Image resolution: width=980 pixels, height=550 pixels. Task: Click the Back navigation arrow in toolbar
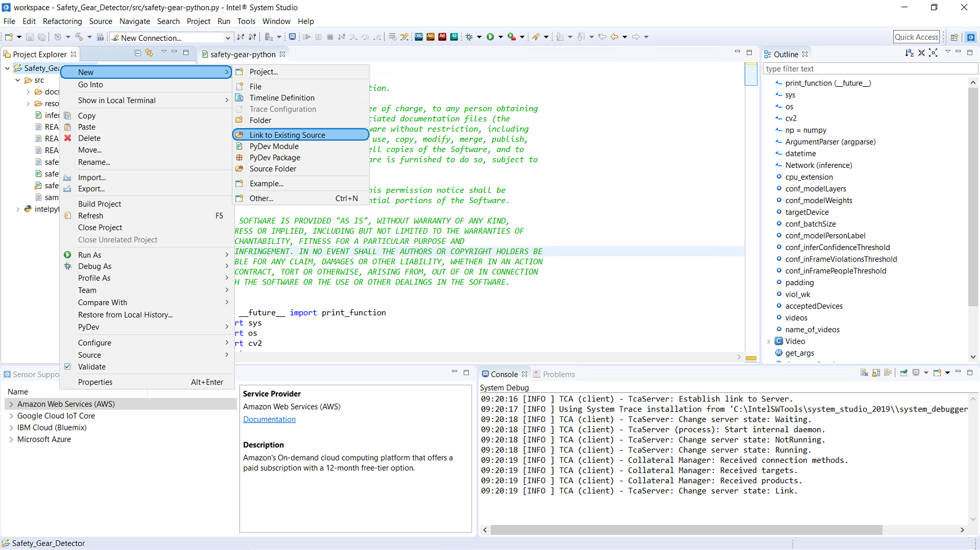[615, 37]
